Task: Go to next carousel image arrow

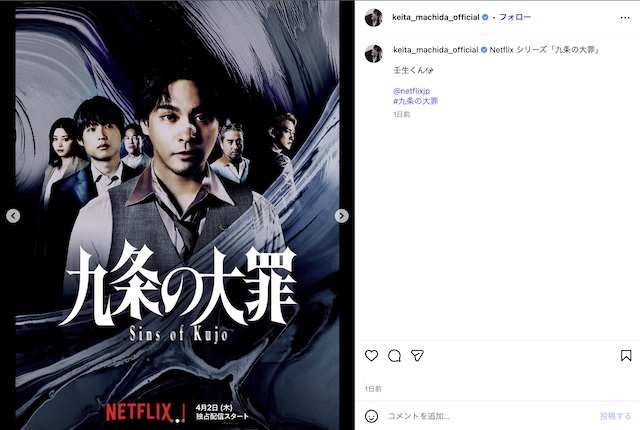Action: [341, 216]
